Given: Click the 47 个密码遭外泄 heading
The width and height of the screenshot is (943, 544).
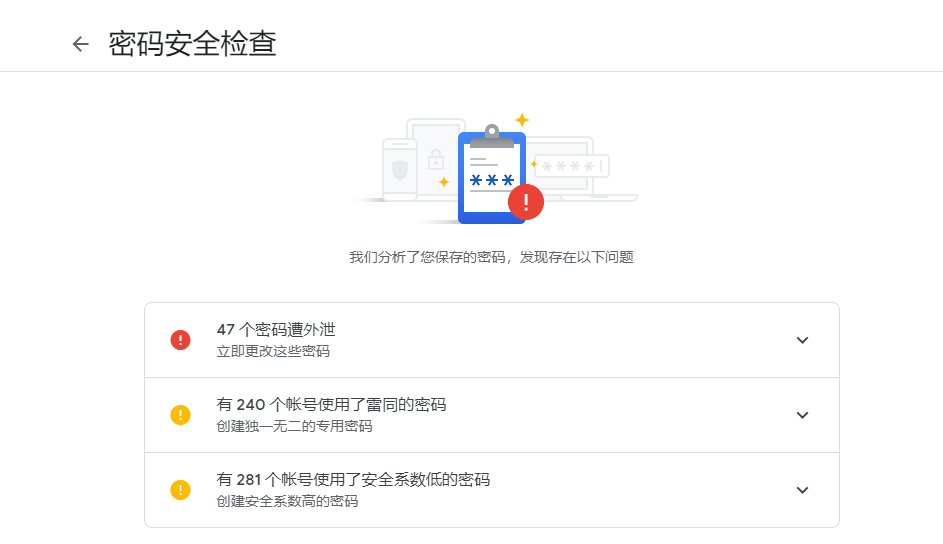Looking at the screenshot, I should click(x=276, y=329).
